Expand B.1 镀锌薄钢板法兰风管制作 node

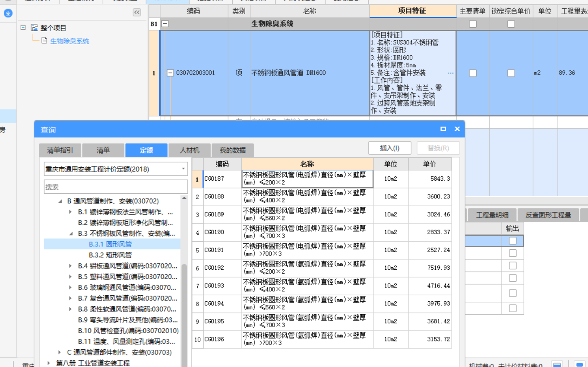point(70,212)
